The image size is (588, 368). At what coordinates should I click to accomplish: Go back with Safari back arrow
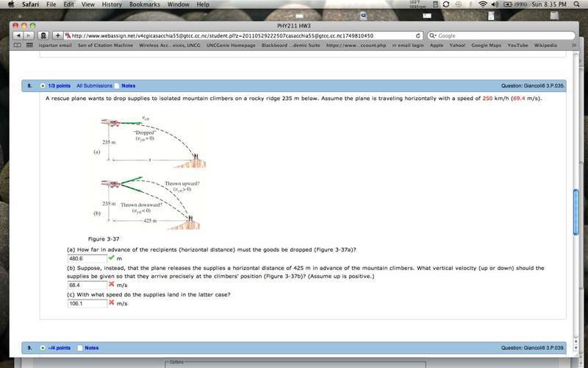pyautogui.click(x=18, y=35)
